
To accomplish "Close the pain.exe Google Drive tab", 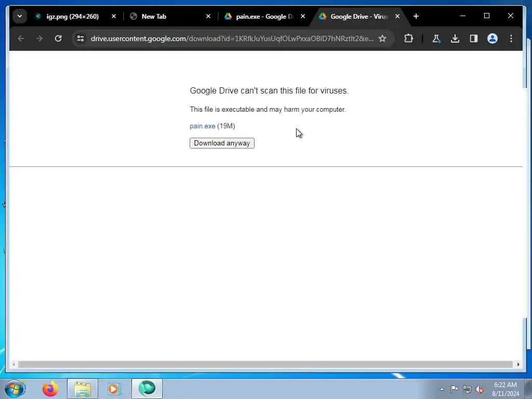I will pyautogui.click(x=303, y=16).
